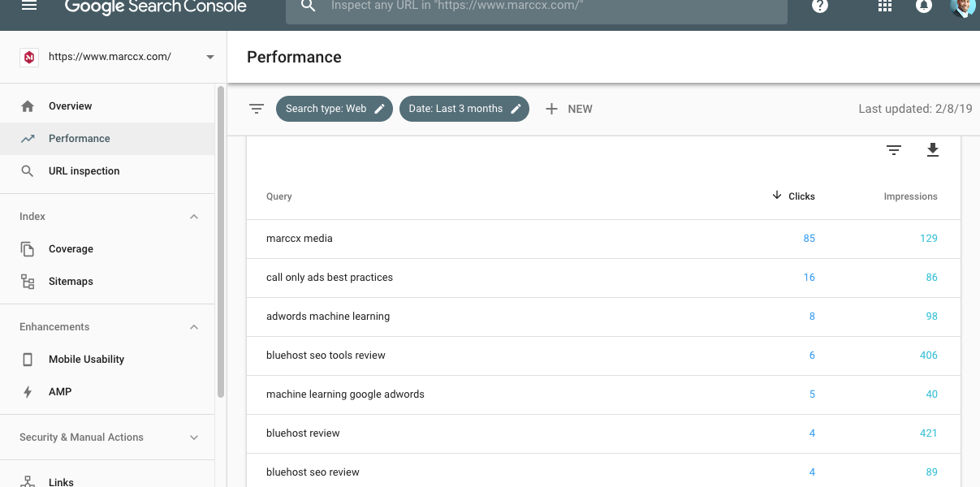Open Sitemaps report
The image size is (980, 487).
[107, 282]
